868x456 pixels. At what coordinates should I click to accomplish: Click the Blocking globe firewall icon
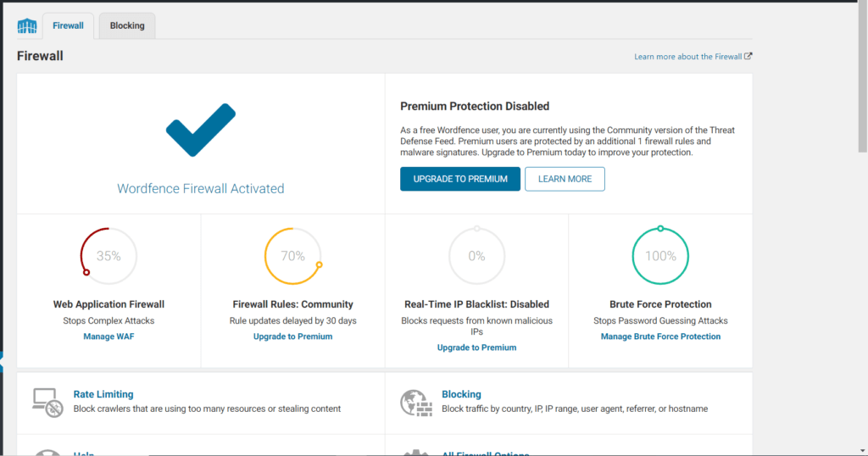(414, 402)
